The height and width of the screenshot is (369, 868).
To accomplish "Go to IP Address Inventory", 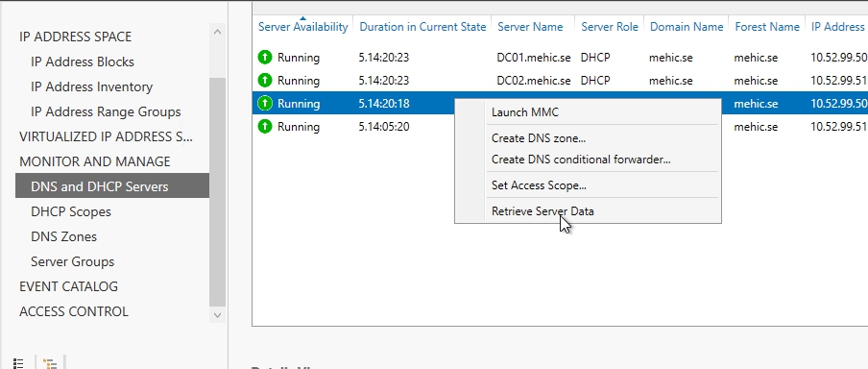I will tap(91, 87).
